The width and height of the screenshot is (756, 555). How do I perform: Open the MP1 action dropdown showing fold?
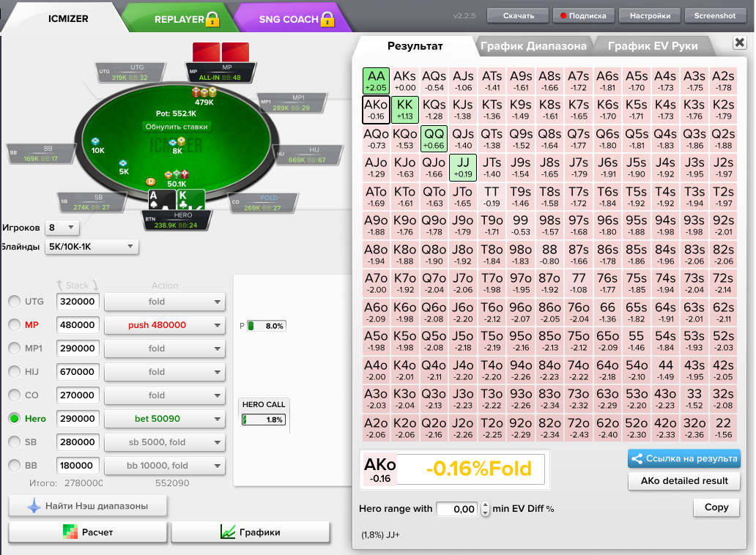[165, 349]
